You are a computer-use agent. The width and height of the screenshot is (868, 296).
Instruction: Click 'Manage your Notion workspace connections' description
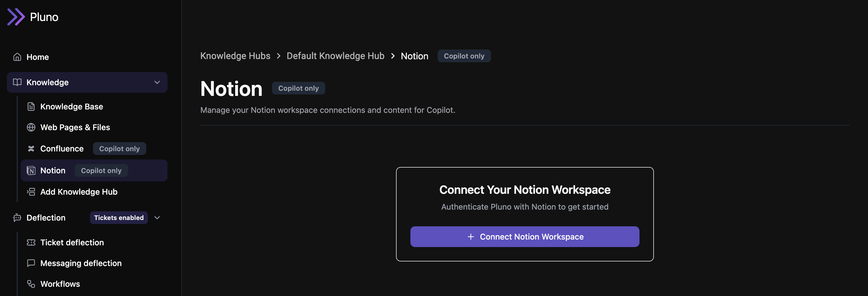pos(328,110)
